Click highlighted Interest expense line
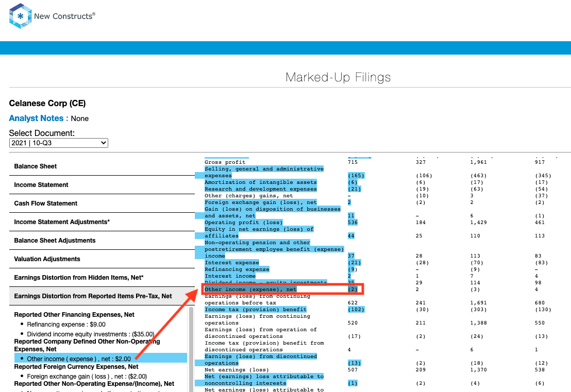The width and height of the screenshot is (571, 392). coord(231,263)
